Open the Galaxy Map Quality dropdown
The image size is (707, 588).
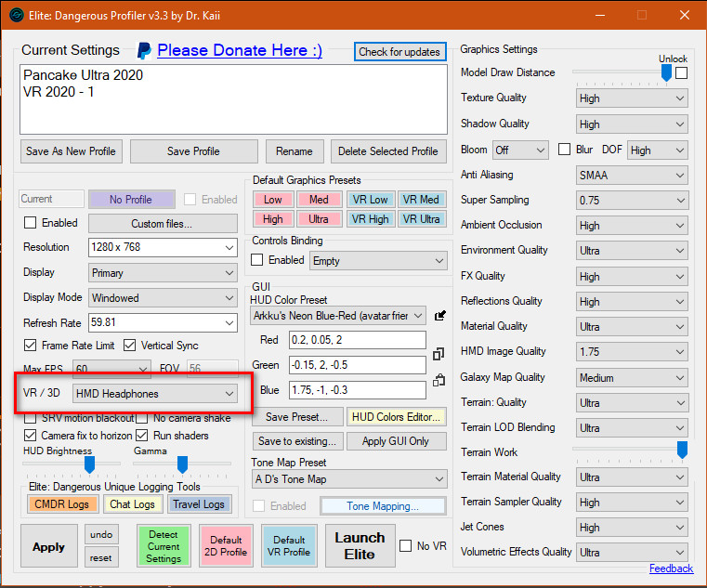[632, 377]
